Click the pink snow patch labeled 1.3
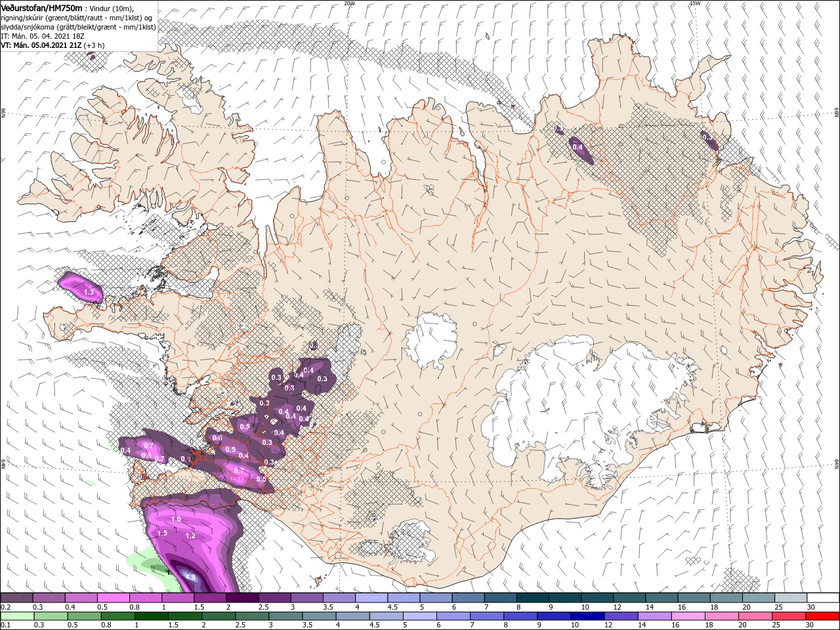The height and width of the screenshot is (630, 840). coord(81,289)
